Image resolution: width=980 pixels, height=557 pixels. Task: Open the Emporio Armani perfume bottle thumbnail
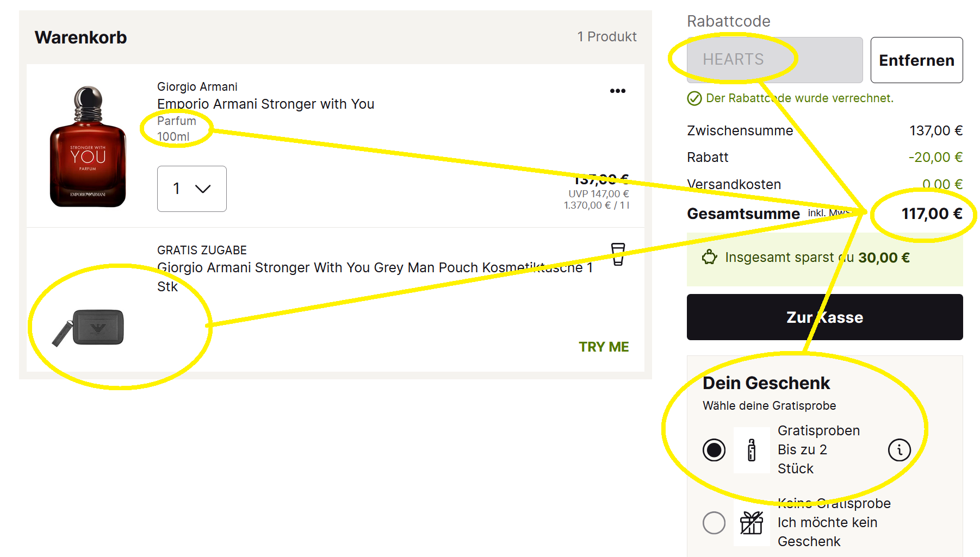88,146
